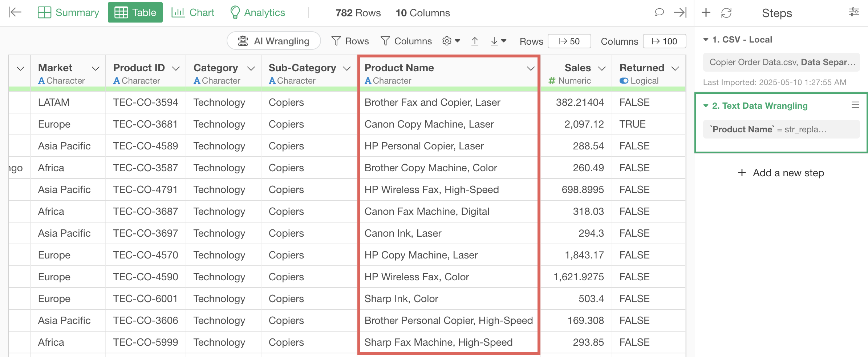Click the Sub-Category Character type icon
Screen dimensions: 868x357
272,81
